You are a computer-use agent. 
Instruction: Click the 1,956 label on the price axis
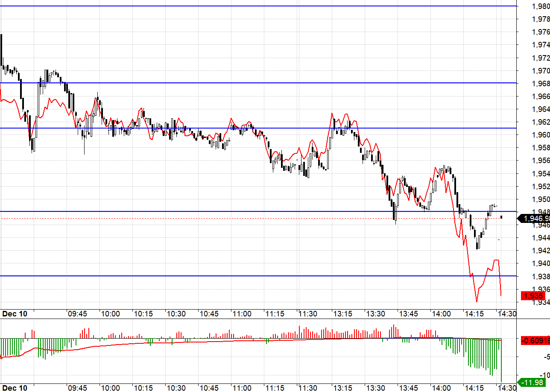[x=540, y=161]
